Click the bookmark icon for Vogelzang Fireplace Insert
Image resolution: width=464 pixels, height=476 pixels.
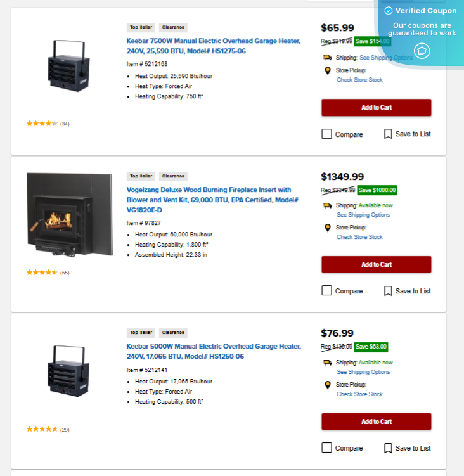[x=388, y=291]
